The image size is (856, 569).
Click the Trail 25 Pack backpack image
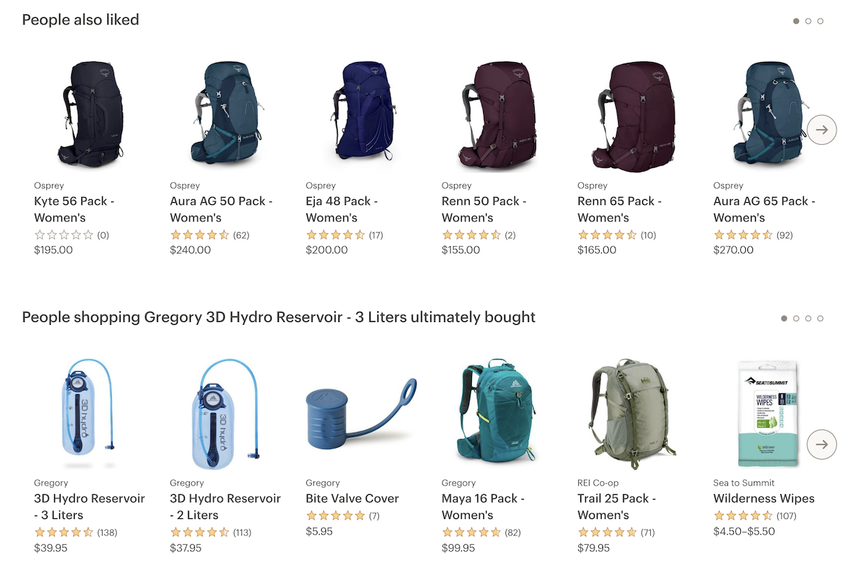click(x=632, y=413)
